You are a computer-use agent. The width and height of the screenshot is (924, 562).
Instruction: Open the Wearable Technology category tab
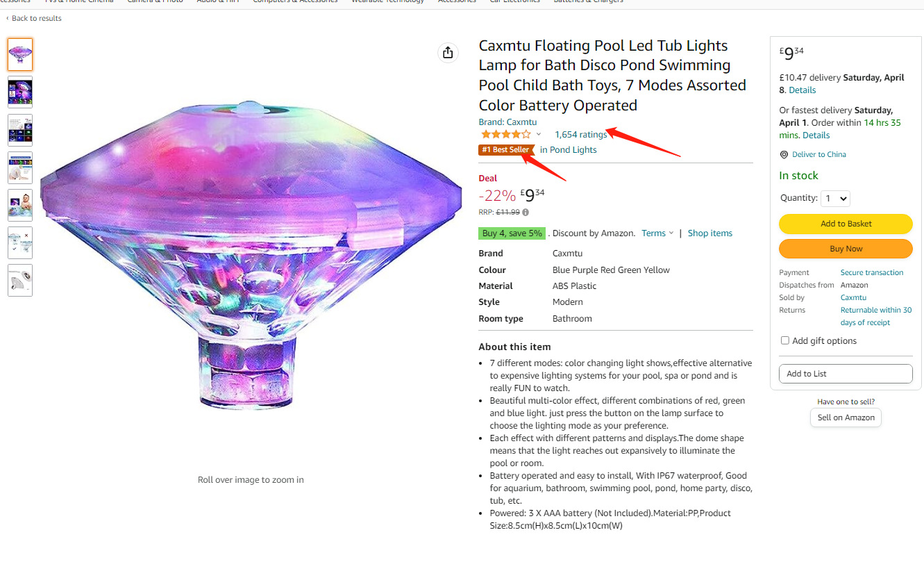(x=387, y=1)
